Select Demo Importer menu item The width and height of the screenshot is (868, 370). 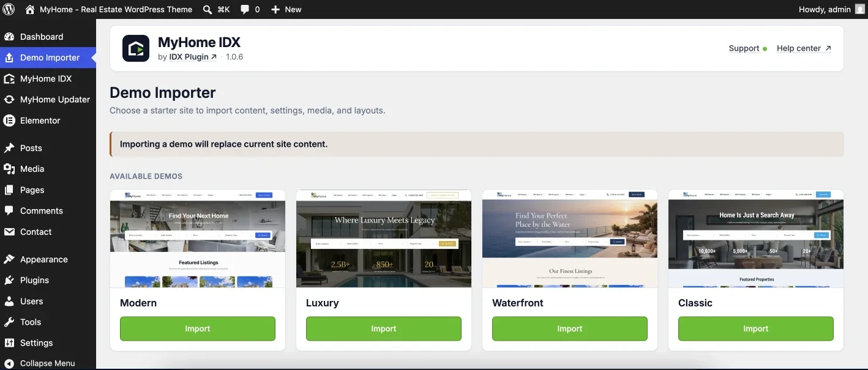50,57
